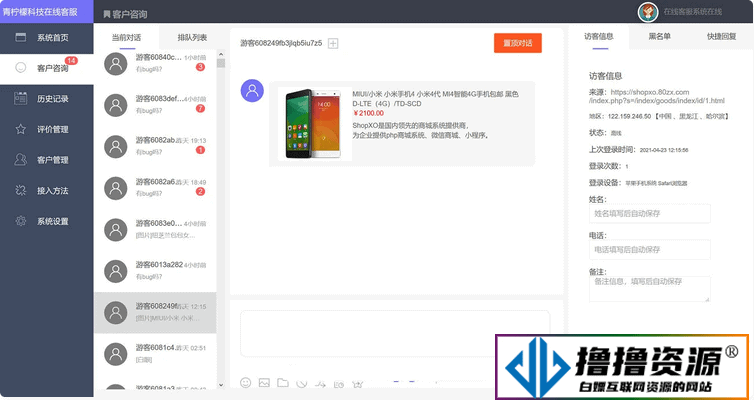Click the conversation list scrollbar thumb

[x=221, y=63]
